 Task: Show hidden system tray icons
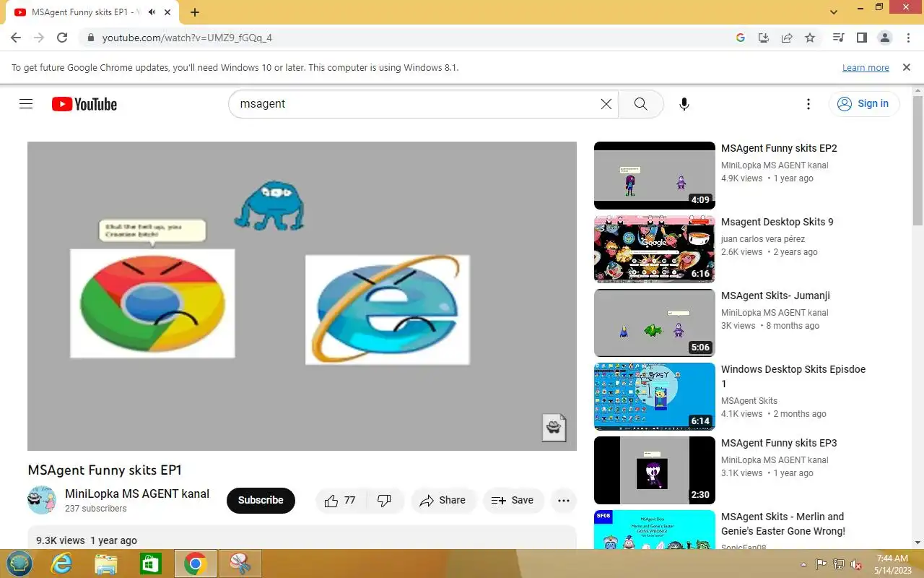[x=803, y=564]
